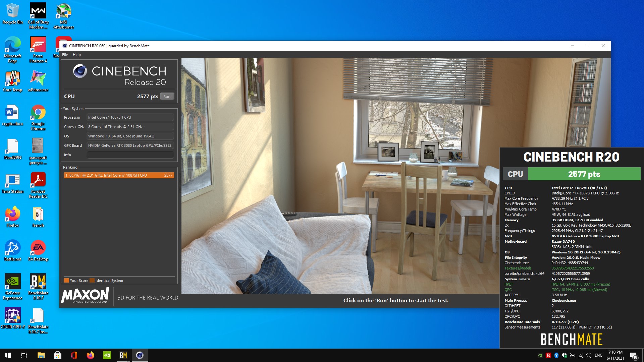Image resolution: width=644 pixels, height=362 pixels.
Task: Click BenchMate icon in the taskbar
Action: [x=123, y=355]
